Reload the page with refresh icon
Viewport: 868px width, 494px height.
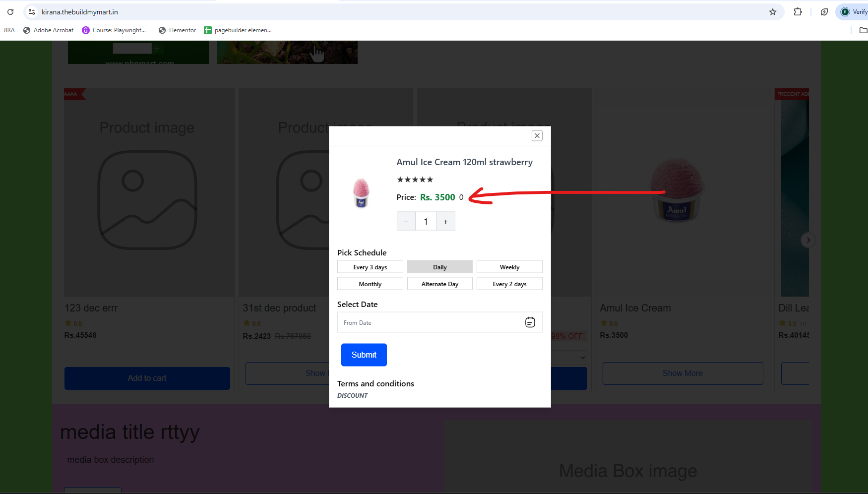(10, 12)
